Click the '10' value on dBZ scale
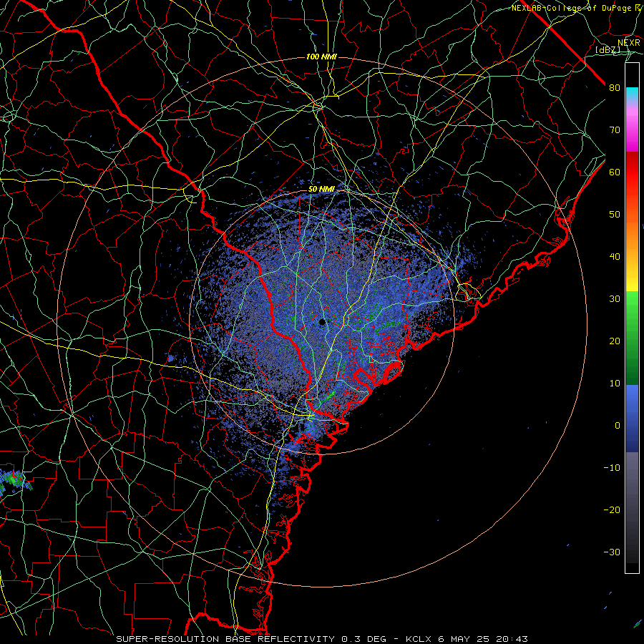The height and width of the screenshot is (644, 644). pyautogui.click(x=615, y=384)
